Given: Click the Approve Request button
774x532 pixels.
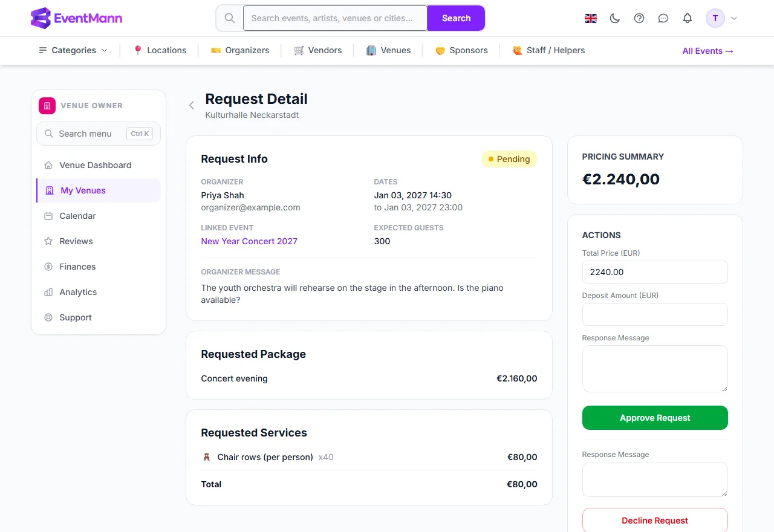Looking at the screenshot, I should (655, 418).
